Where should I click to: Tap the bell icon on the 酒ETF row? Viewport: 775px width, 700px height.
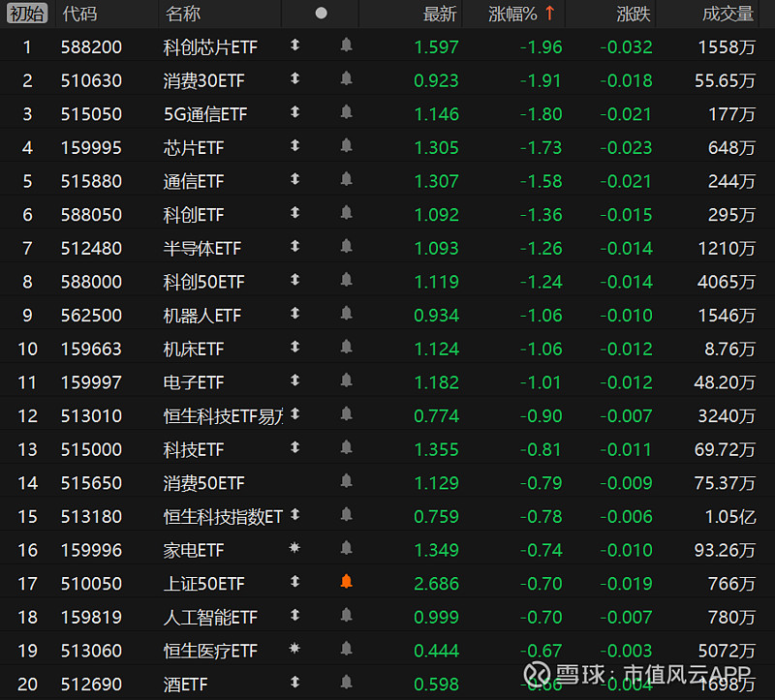pos(346,684)
